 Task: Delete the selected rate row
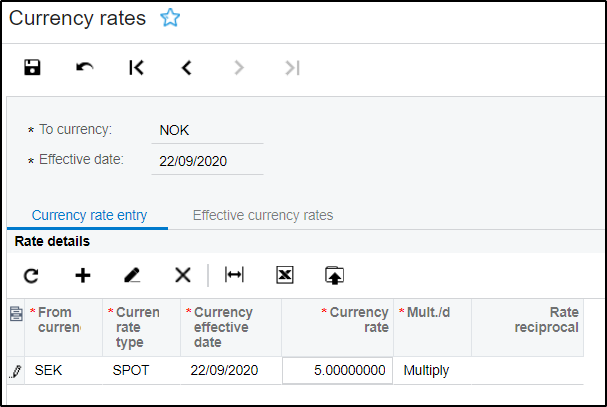182,275
